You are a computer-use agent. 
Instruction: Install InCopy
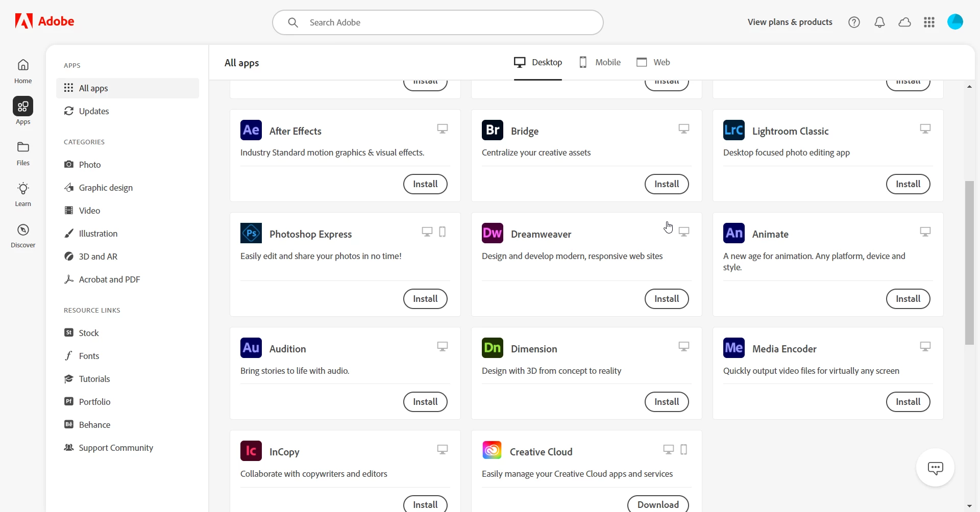pos(425,504)
